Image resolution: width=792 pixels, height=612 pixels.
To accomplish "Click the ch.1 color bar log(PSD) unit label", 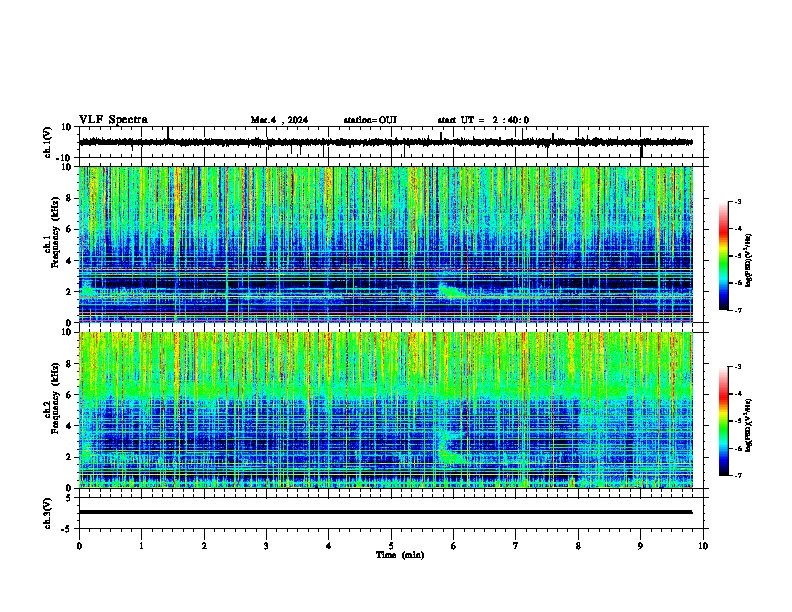I will click(748, 260).
